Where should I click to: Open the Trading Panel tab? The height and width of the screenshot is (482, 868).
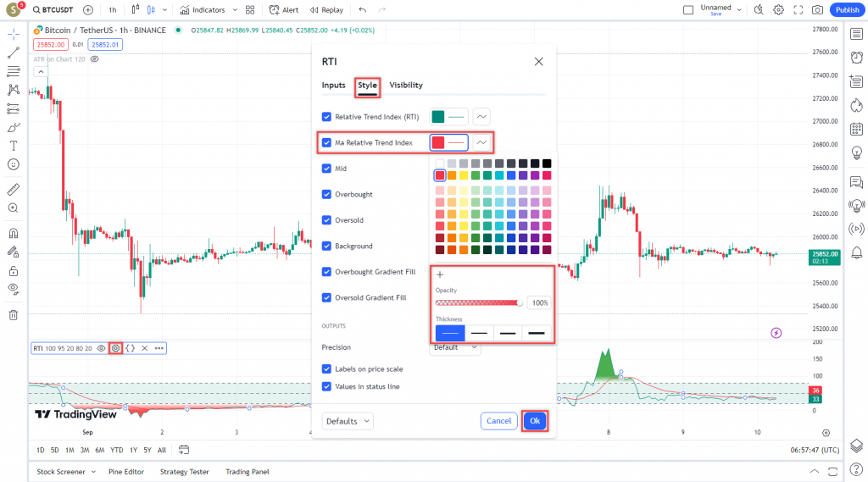[x=248, y=472]
